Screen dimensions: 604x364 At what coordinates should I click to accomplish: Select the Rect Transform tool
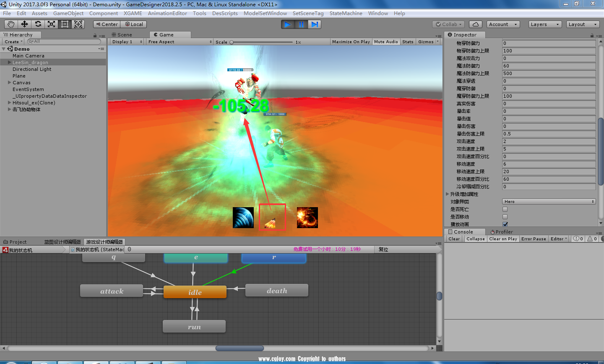click(x=65, y=24)
